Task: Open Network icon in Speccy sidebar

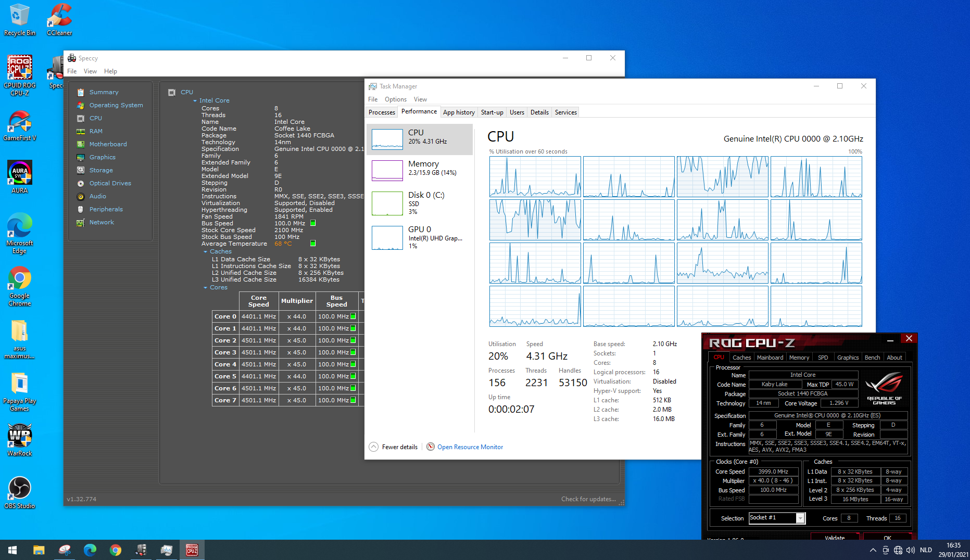Action: 81,222
